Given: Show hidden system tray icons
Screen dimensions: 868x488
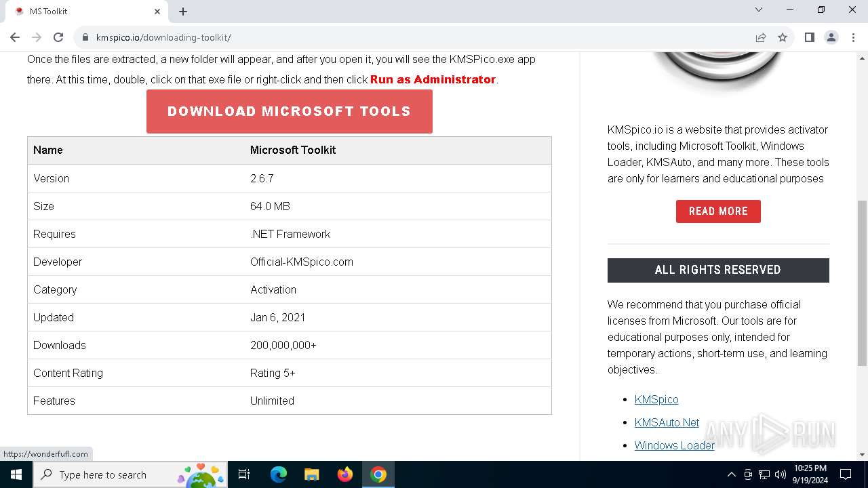Looking at the screenshot, I should point(731,474).
